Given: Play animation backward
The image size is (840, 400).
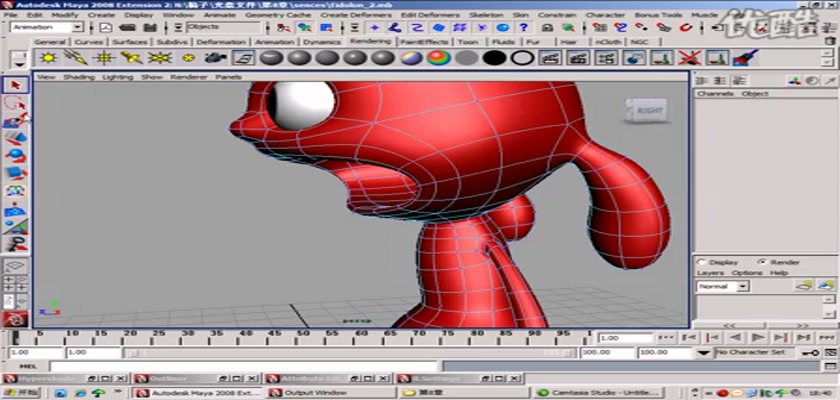Looking at the screenshot, I should click(x=735, y=337).
